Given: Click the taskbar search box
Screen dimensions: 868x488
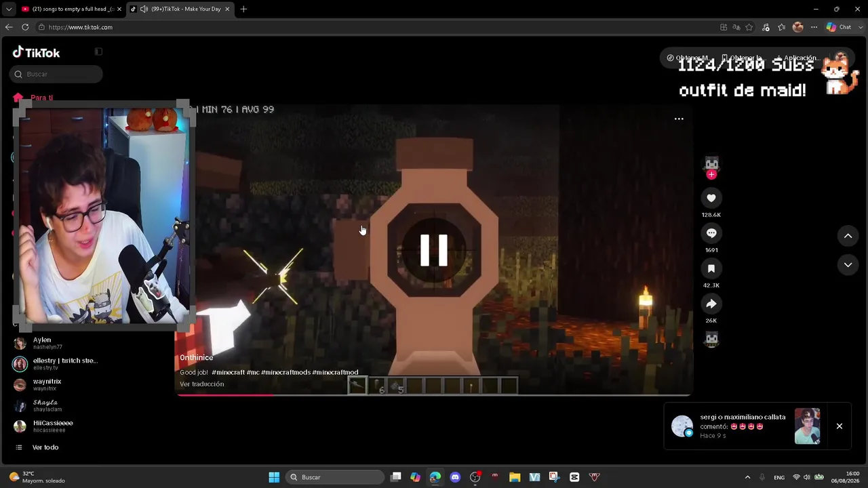Looking at the screenshot, I should 334,477.
